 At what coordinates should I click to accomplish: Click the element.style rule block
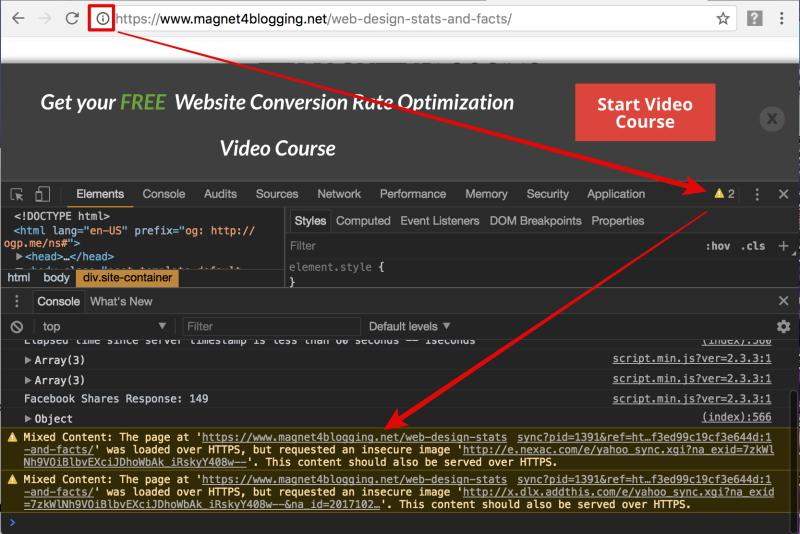337,274
